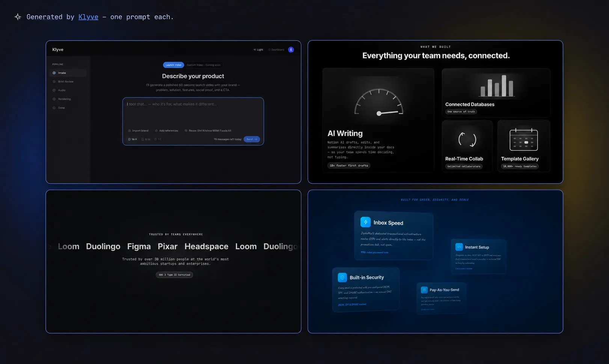The width and height of the screenshot is (609, 364).
Task: Click the Built-in Security shield icon
Action: (x=342, y=277)
